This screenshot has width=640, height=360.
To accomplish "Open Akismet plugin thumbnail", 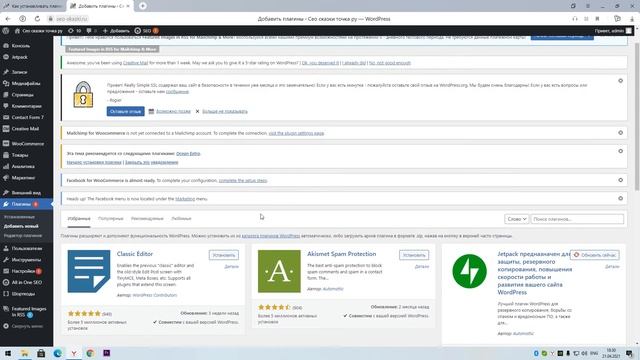I will click(279, 271).
